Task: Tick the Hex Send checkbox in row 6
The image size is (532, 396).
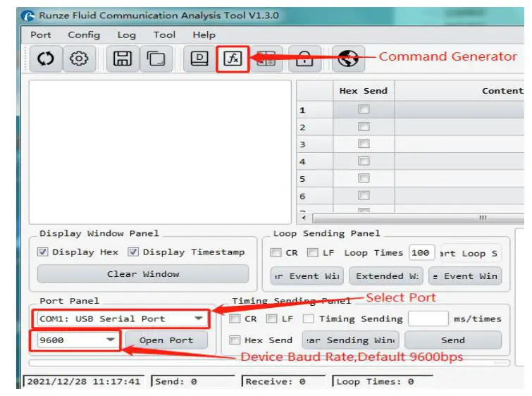Action: tap(364, 195)
